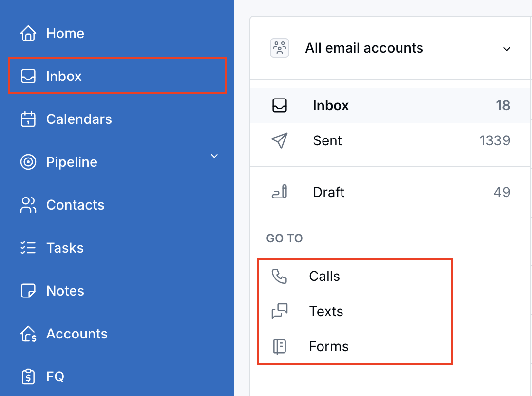Open the Home icon in sidebar
Viewport: 532px width, 396px height.
[x=28, y=33]
